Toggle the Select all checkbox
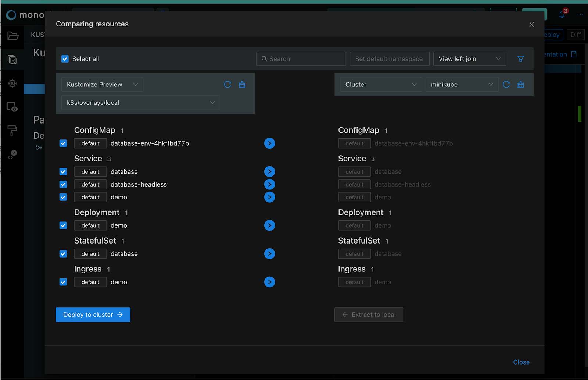588x380 pixels. (65, 59)
